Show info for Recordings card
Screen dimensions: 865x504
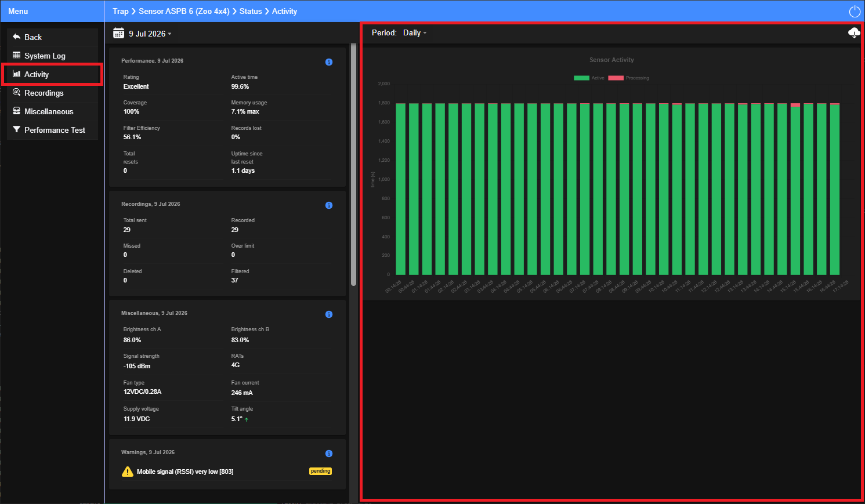(329, 205)
